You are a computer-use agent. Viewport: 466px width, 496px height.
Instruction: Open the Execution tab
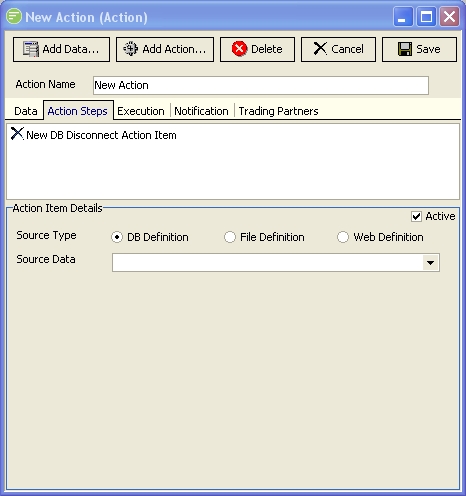coord(141,111)
